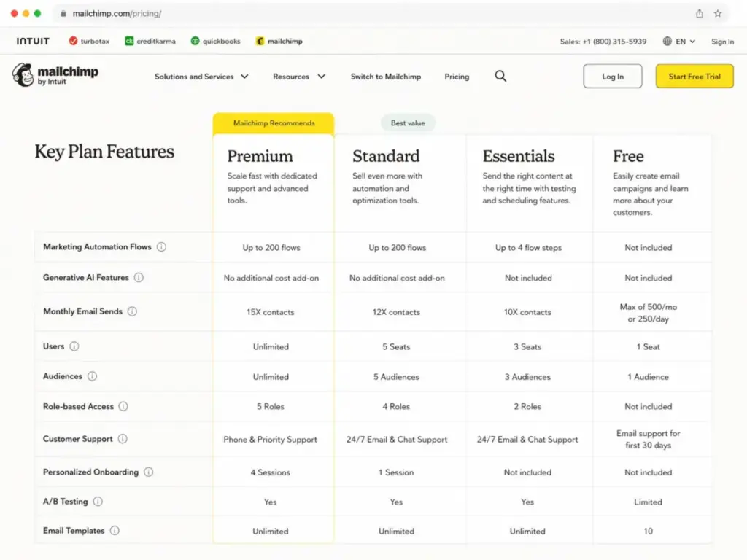The width and height of the screenshot is (747, 560).
Task: Click '2 Roles' cell
Action: pyautogui.click(x=527, y=406)
